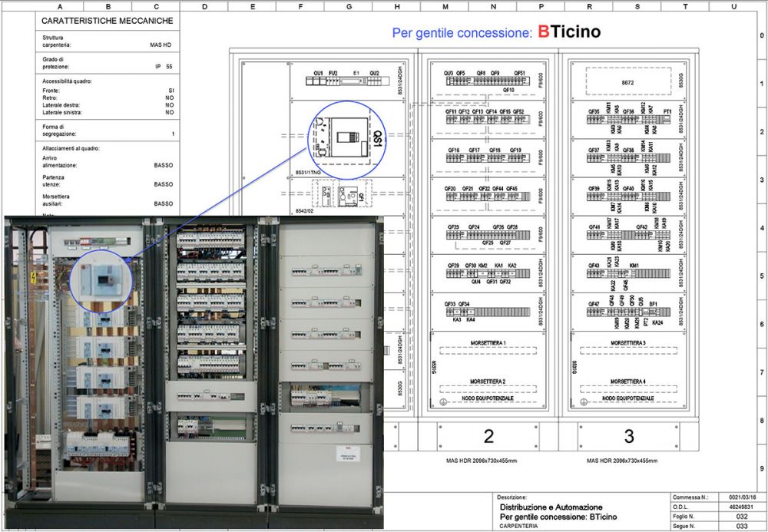Click "MAS HDR 2098x730x455mm" under cabinet 2
Viewport: 768px width, 532px height.
coord(481,461)
